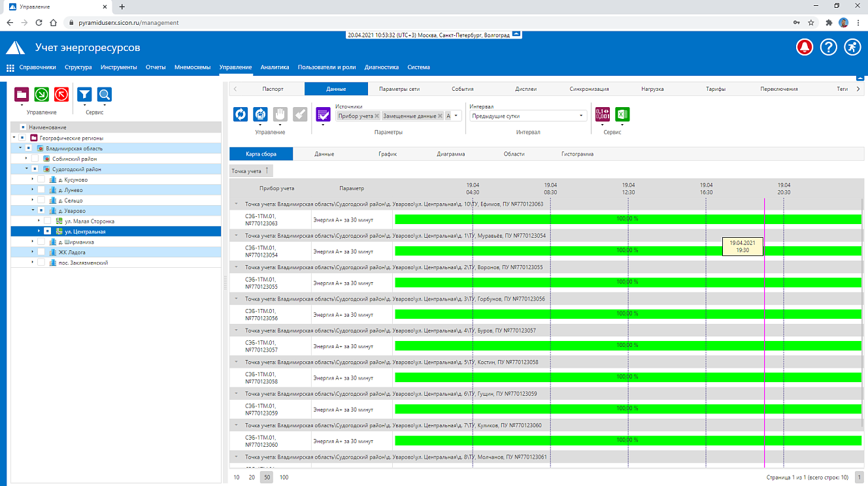Screen dimensions: 868x486
Task: Click the green expand-all arrow icon
Action: click(x=41, y=95)
